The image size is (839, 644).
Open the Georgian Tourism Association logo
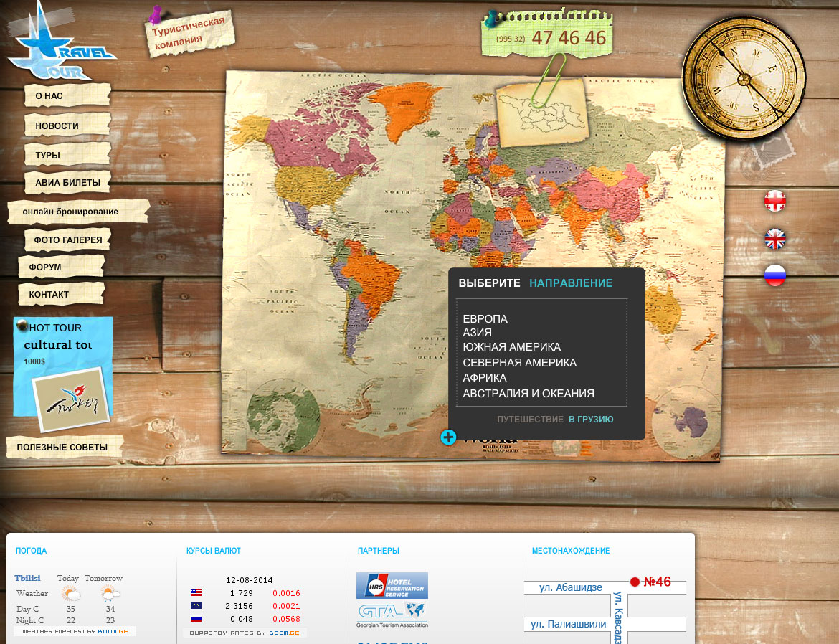(392, 614)
